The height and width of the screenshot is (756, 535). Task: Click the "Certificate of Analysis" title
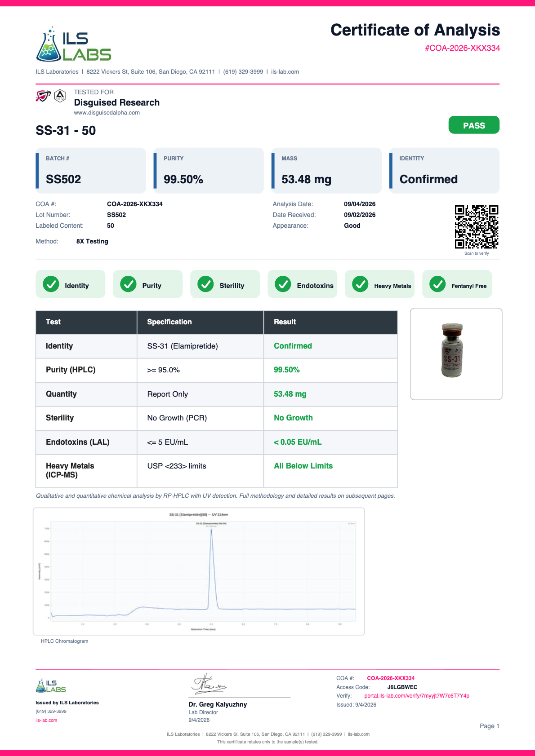tap(415, 30)
